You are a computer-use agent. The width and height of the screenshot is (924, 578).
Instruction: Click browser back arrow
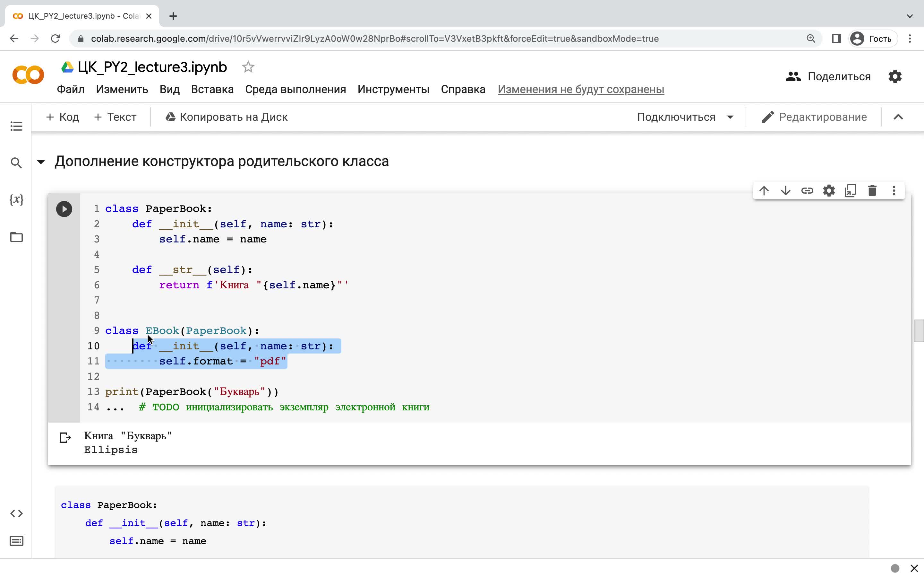pos(14,39)
